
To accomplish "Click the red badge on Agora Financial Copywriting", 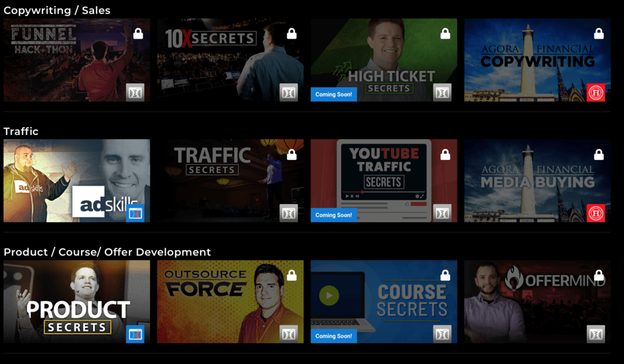I will click(596, 93).
